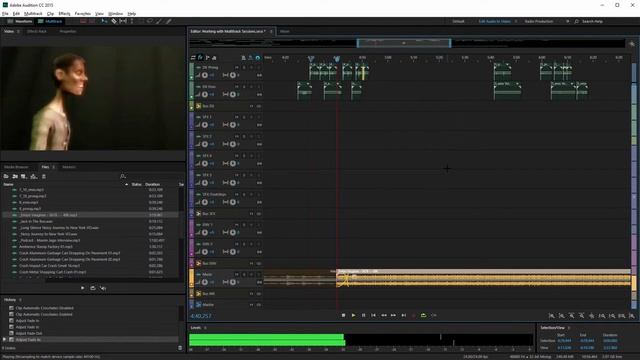Expand the workspace overflow chevrons
The height and width of the screenshot is (360, 640).
click(567, 21)
